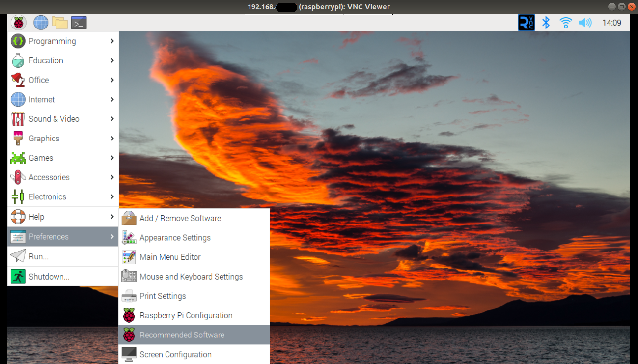Expand Education submenu arrow
The image size is (638, 364).
(112, 60)
